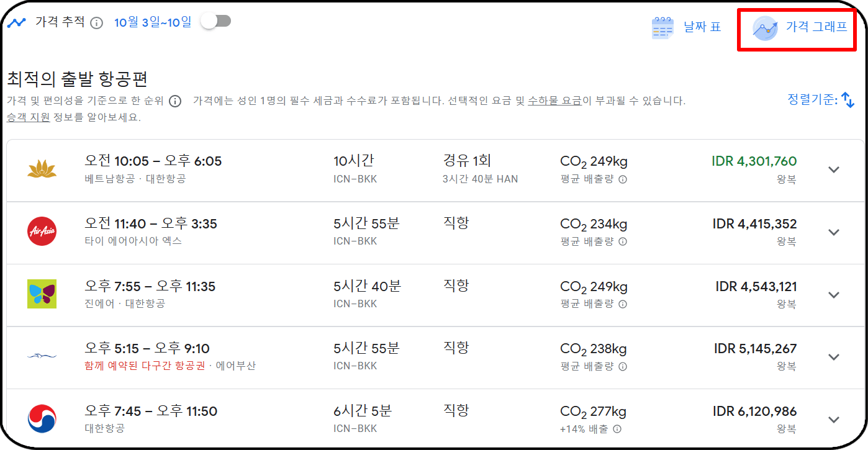This screenshot has height=450, width=868.
Task: Click the 정렬기준 sort arrows icon
Action: pos(848,99)
